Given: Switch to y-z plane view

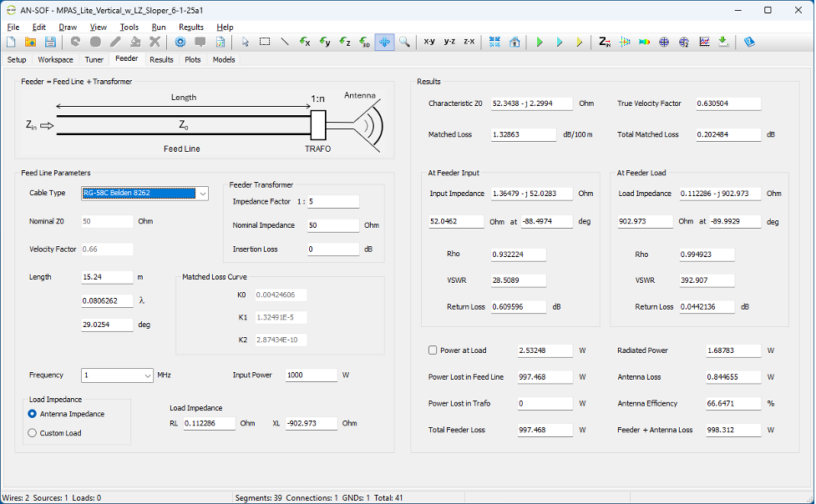Looking at the screenshot, I should tap(449, 42).
